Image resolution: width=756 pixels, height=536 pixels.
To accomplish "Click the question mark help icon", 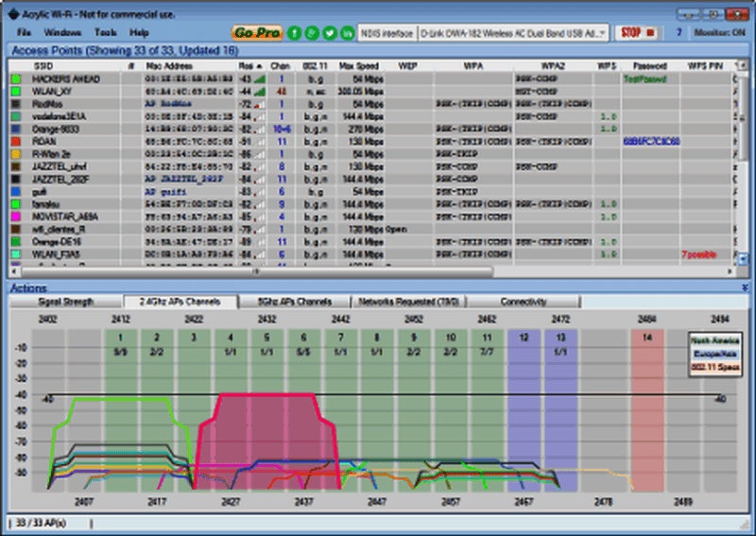I will [679, 33].
